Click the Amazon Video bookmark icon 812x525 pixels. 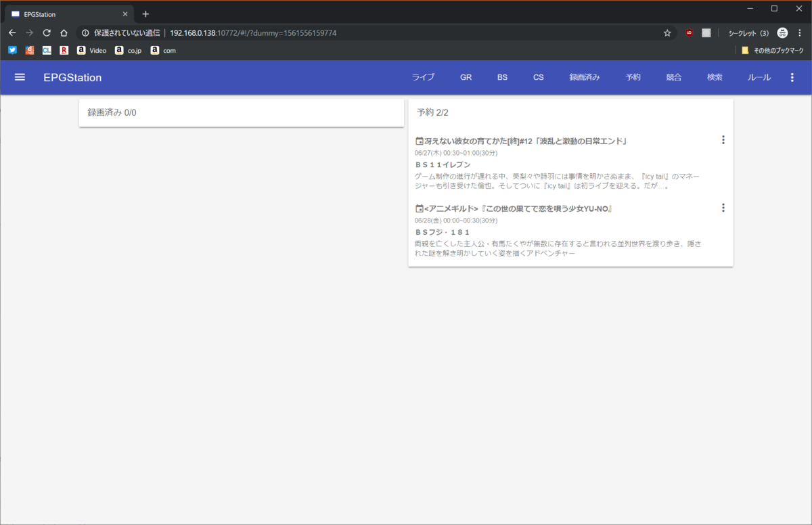(81, 49)
